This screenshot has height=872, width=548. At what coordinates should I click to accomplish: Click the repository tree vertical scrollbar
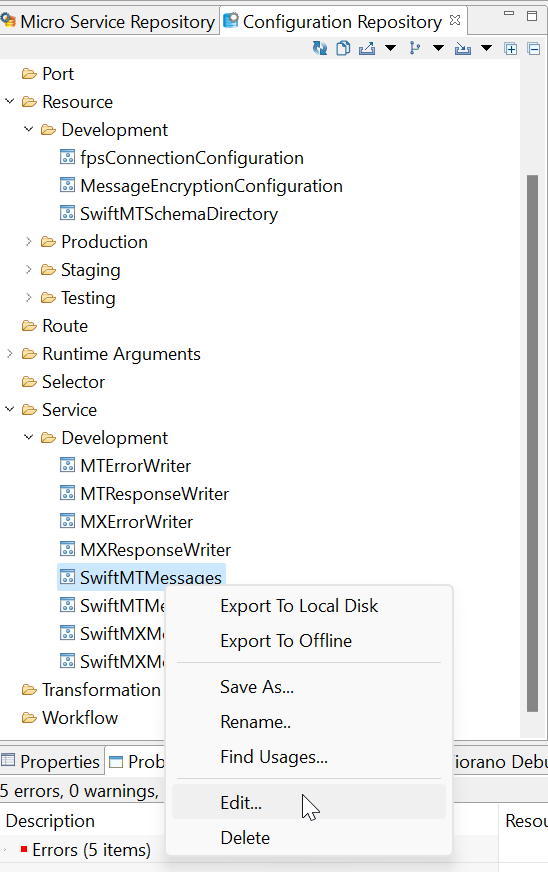coord(532,443)
